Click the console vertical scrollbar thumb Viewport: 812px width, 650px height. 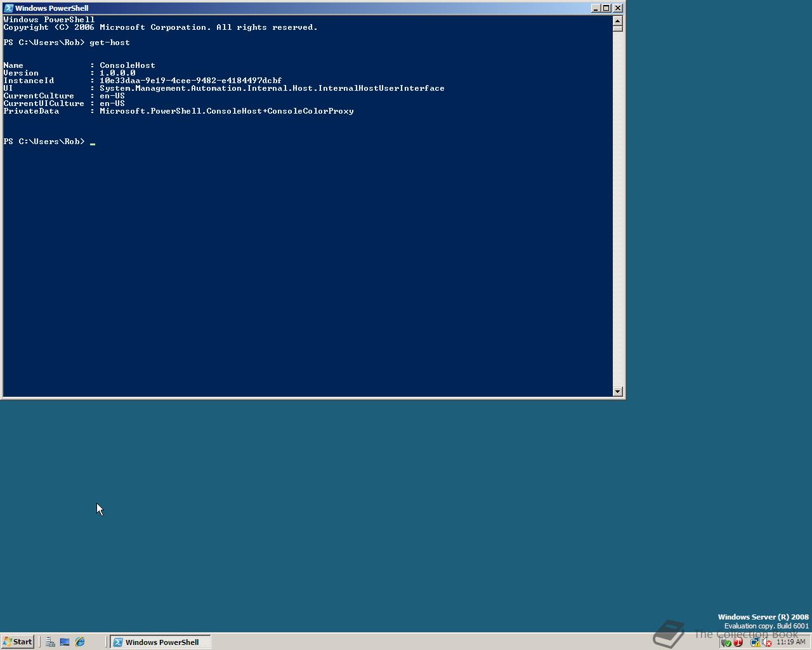(x=618, y=28)
